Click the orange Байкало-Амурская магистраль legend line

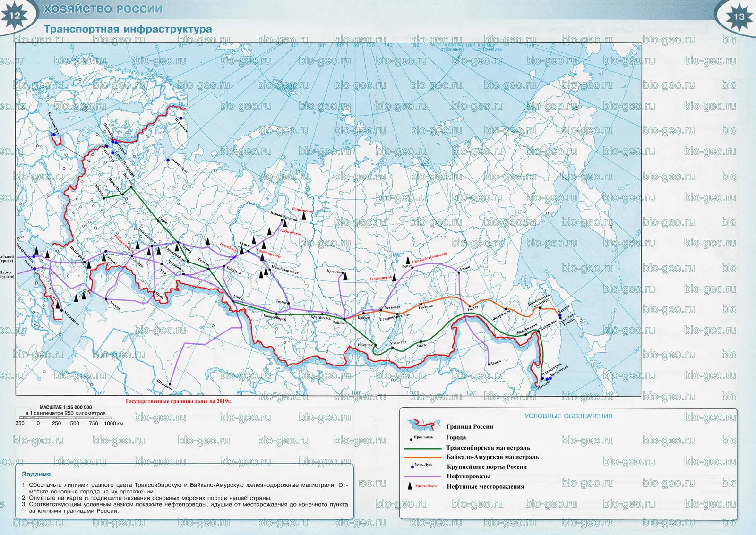[424, 458]
